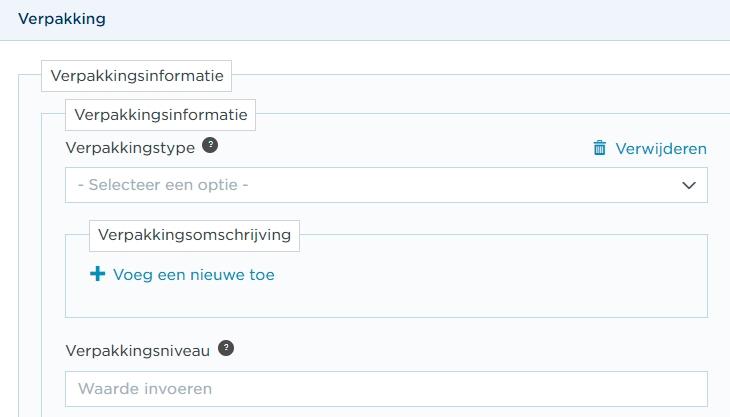Click the Verwijderen link text

click(660, 148)
